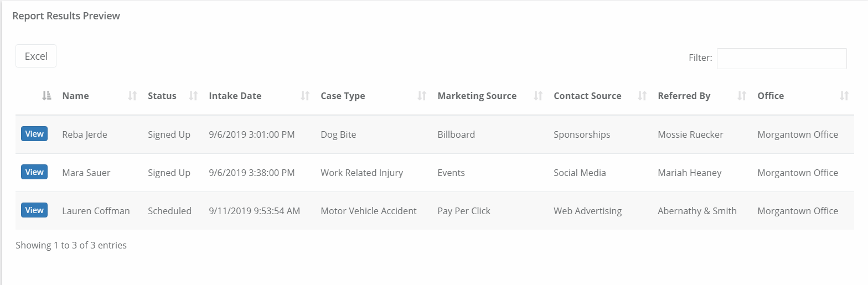Select the Marketing Source header text

[477, 96]
